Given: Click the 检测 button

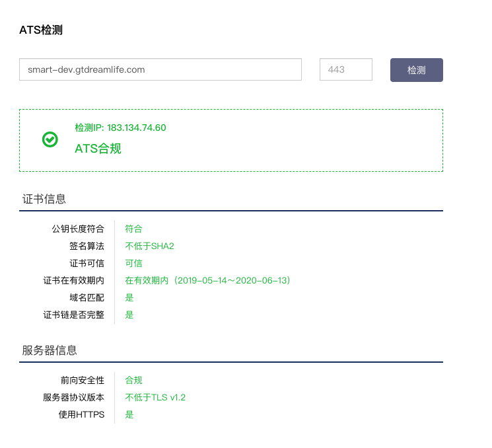Looking at the screenshot, I should 416,70.
